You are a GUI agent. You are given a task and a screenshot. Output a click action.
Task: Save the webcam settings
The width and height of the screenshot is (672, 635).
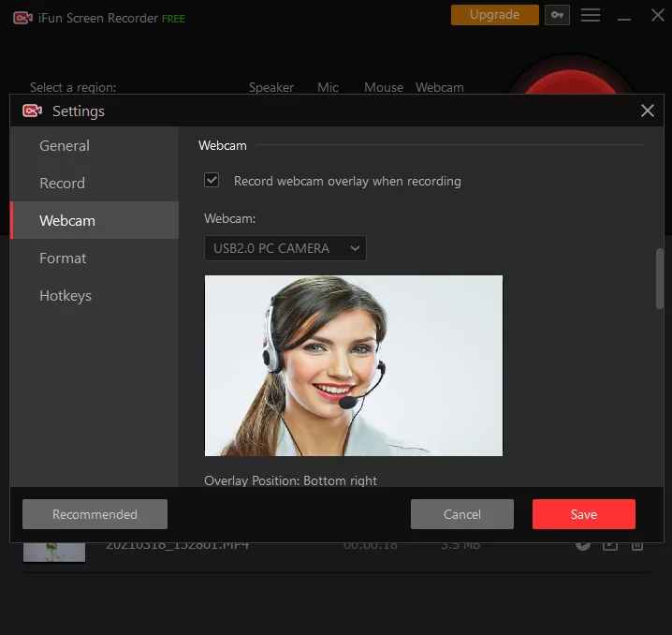584,514
